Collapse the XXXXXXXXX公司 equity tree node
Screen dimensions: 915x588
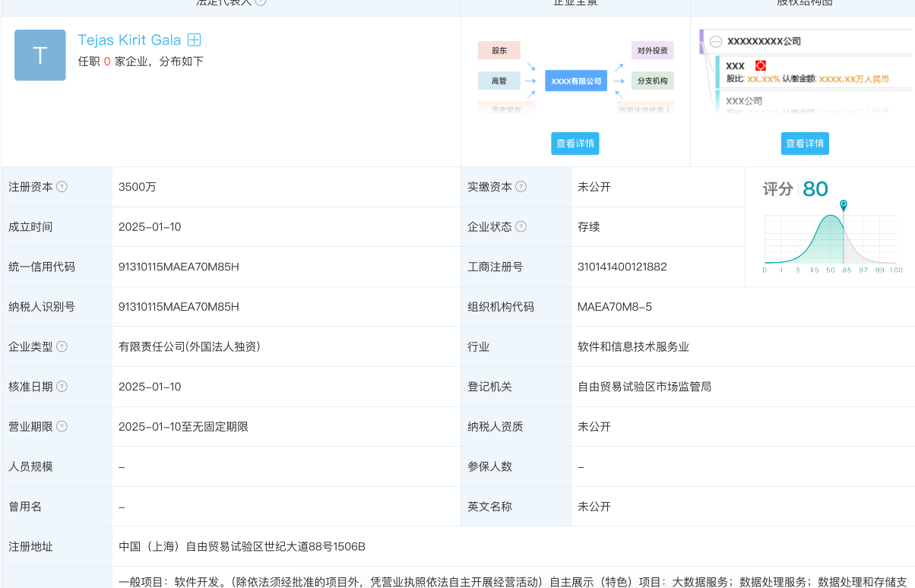pyautogui.click(x=715, y=42)
